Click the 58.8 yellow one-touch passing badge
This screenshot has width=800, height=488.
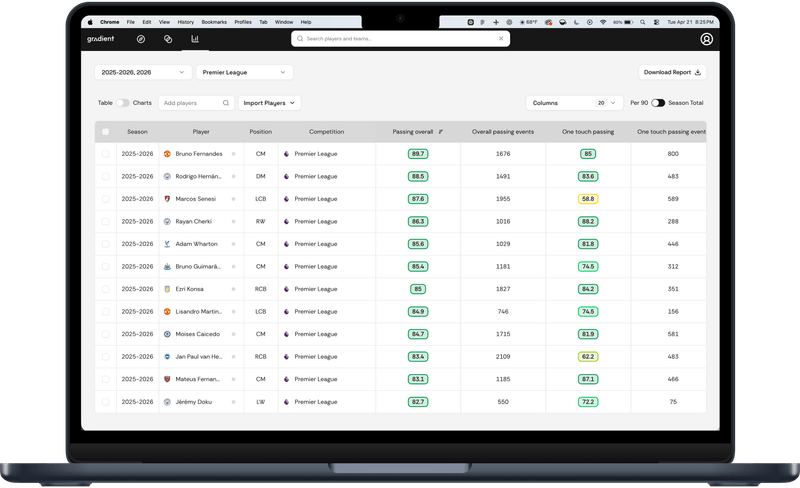click(x=588, y=199)
